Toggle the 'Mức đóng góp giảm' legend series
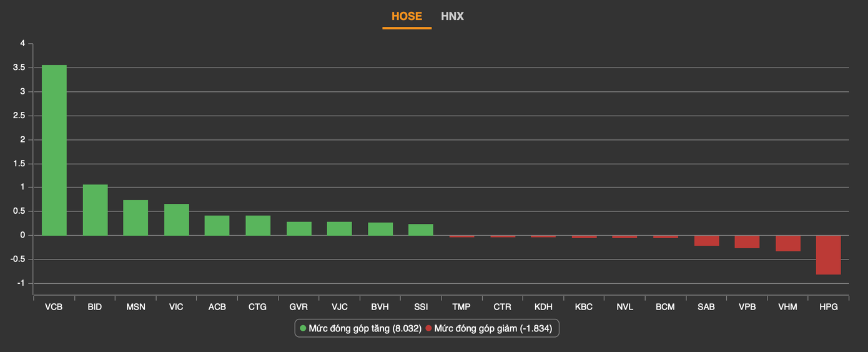The height and width of the screenshot is (352, 868). (493, 328)
